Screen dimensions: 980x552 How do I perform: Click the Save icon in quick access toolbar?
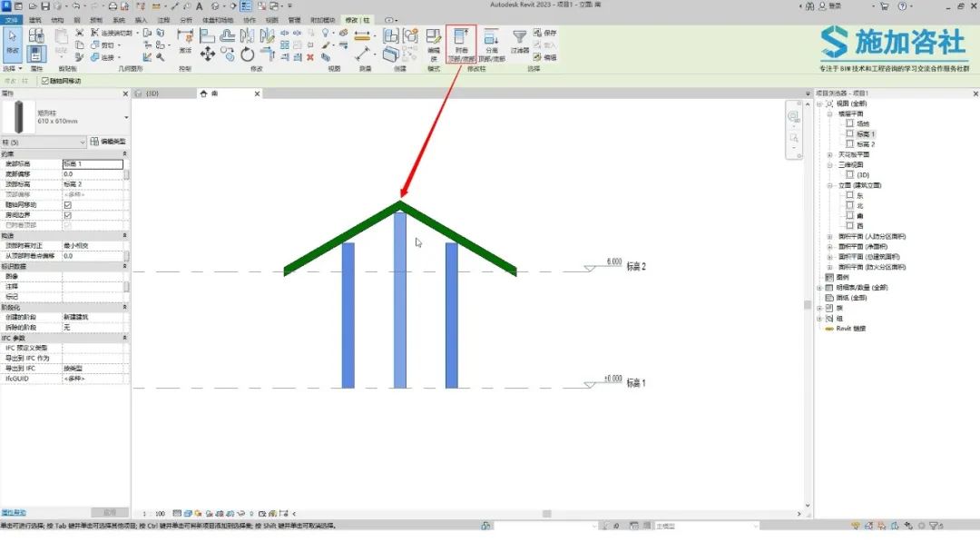point(45,5)
